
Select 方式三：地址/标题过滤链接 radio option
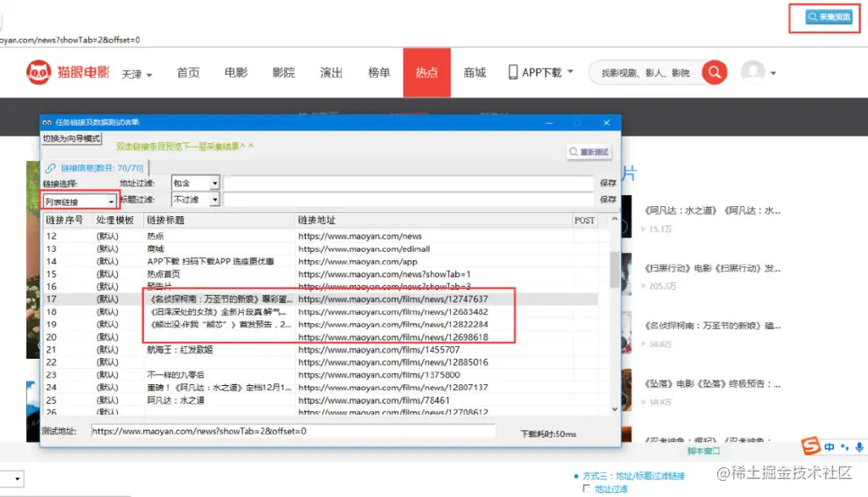pos(630,476)
